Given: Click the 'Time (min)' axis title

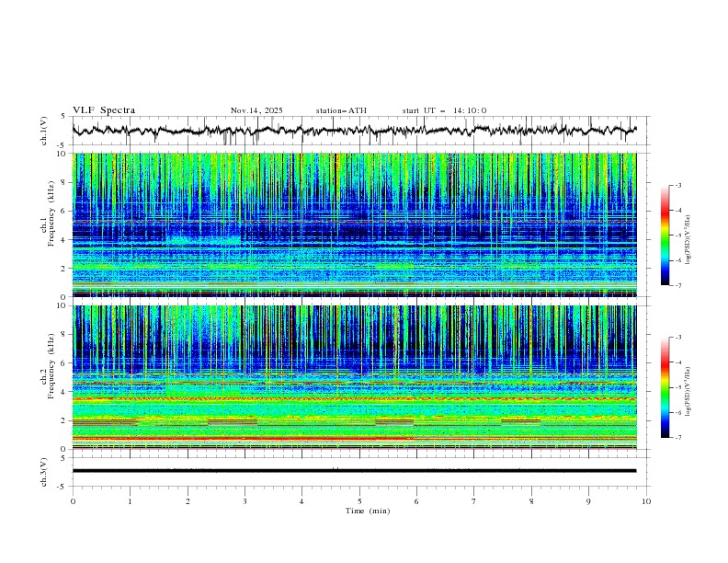Looking at the screenshot, I should click(x=368, y=511).
